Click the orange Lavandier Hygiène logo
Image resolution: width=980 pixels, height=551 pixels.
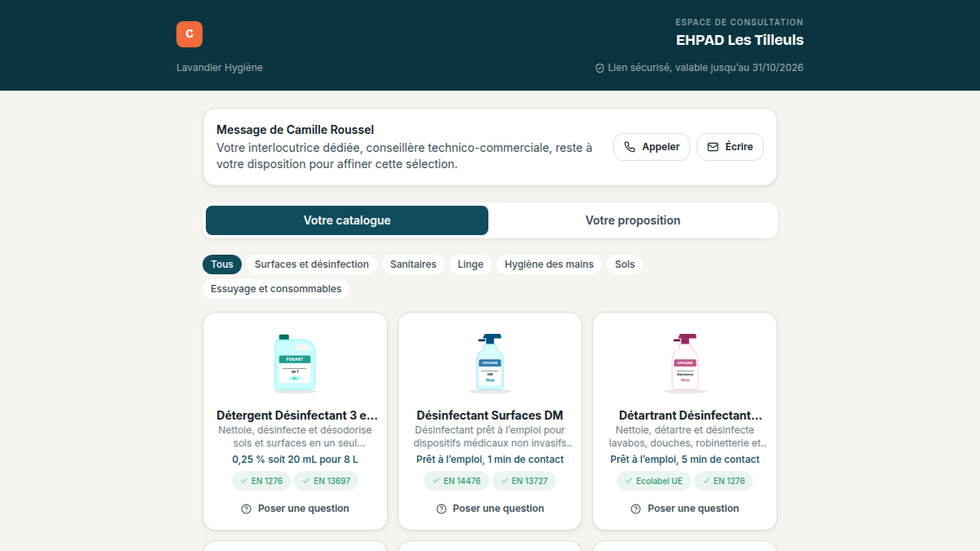189,34
